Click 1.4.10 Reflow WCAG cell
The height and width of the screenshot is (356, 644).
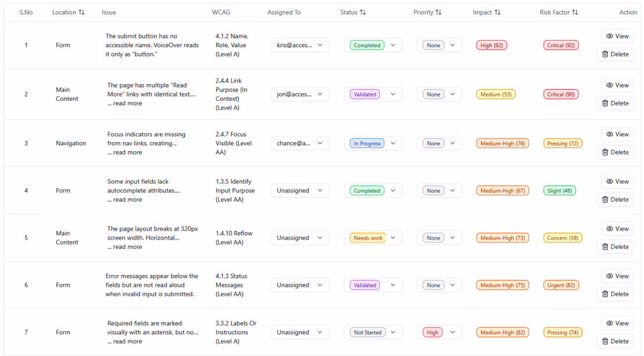(234, 238)
